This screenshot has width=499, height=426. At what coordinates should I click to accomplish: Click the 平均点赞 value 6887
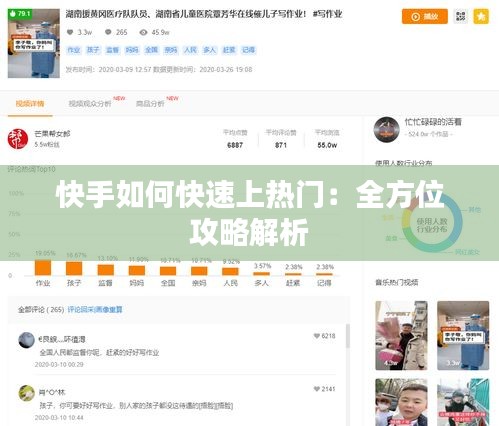[235, 145]
